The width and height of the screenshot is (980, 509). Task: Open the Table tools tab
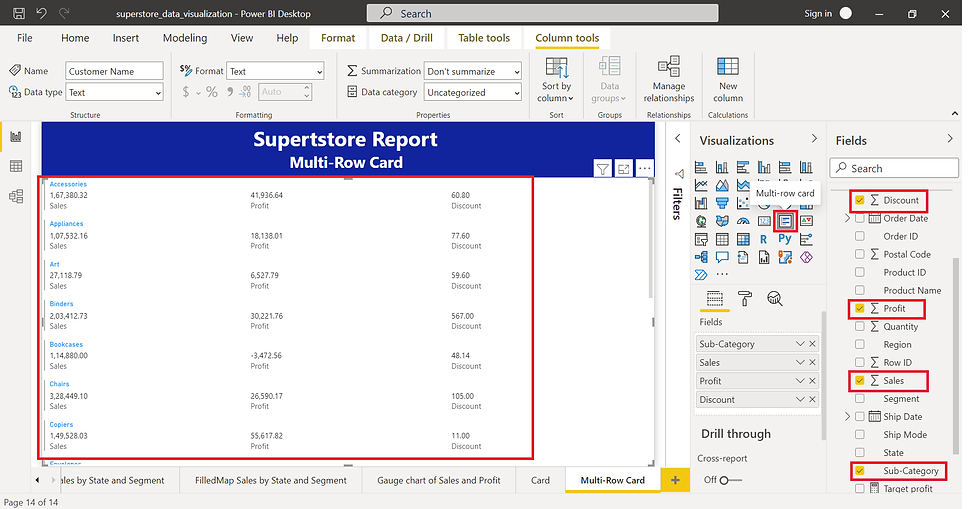point(484,38)
